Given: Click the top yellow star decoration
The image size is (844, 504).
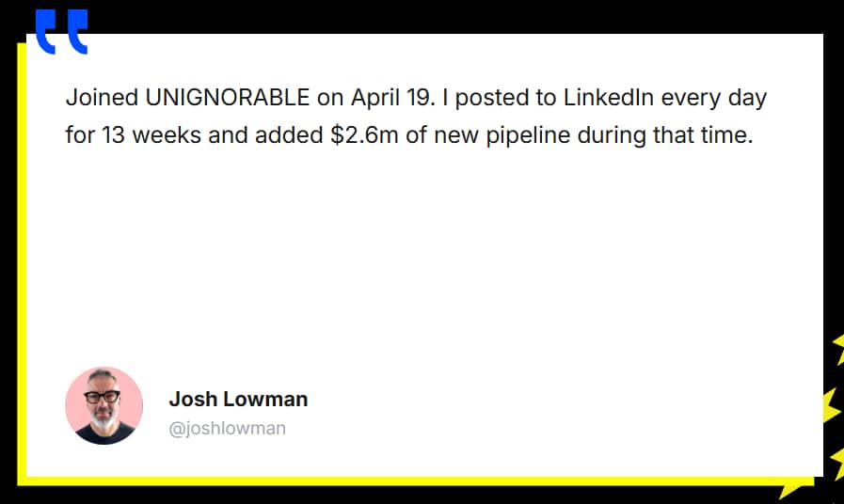Looking at the screenshot, I should click(837, 349).
